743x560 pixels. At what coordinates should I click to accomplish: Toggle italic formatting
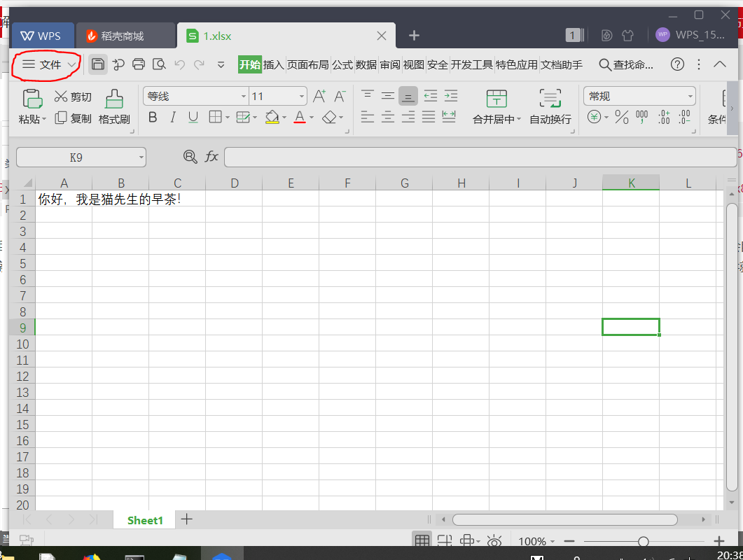tap(172, 118)
